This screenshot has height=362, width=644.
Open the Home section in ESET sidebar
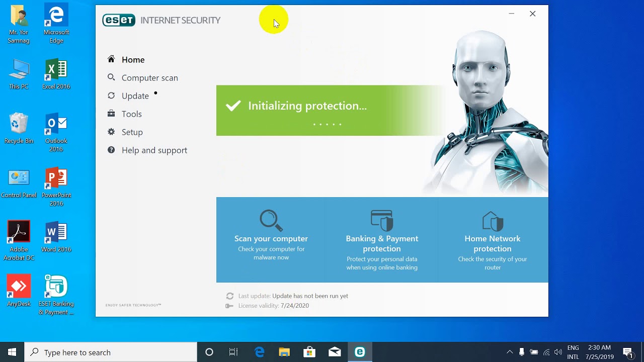(x=133, y=59)
